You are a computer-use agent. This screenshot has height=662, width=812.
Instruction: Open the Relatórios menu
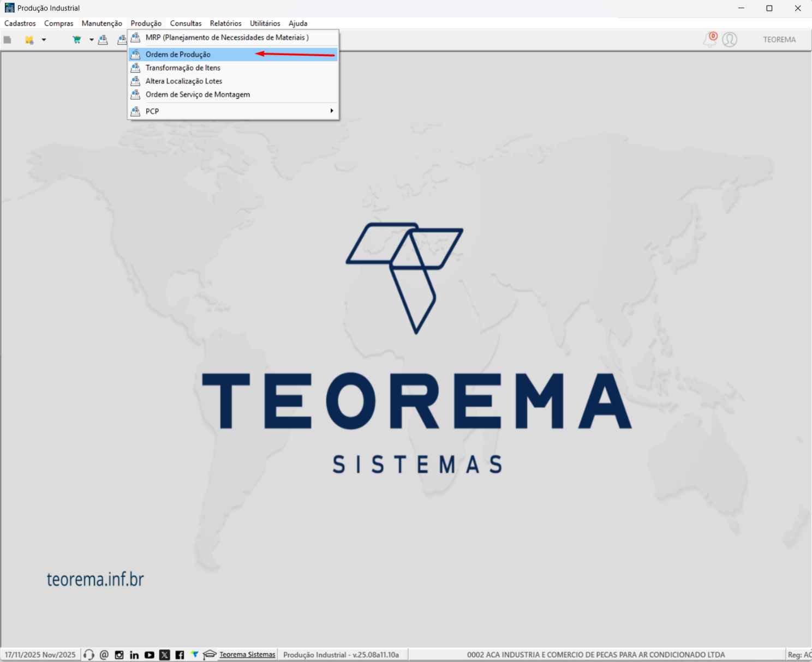click(x=225, y=23)
